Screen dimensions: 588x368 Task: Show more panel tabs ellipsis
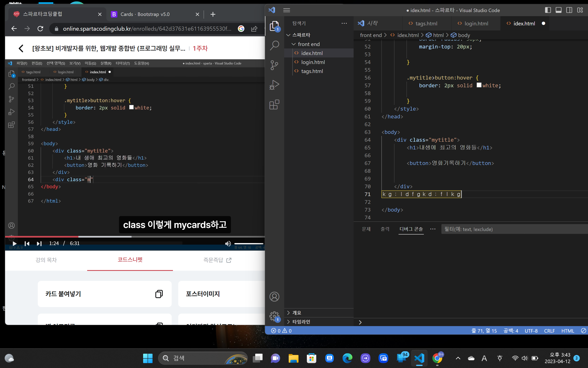[433, 229]
